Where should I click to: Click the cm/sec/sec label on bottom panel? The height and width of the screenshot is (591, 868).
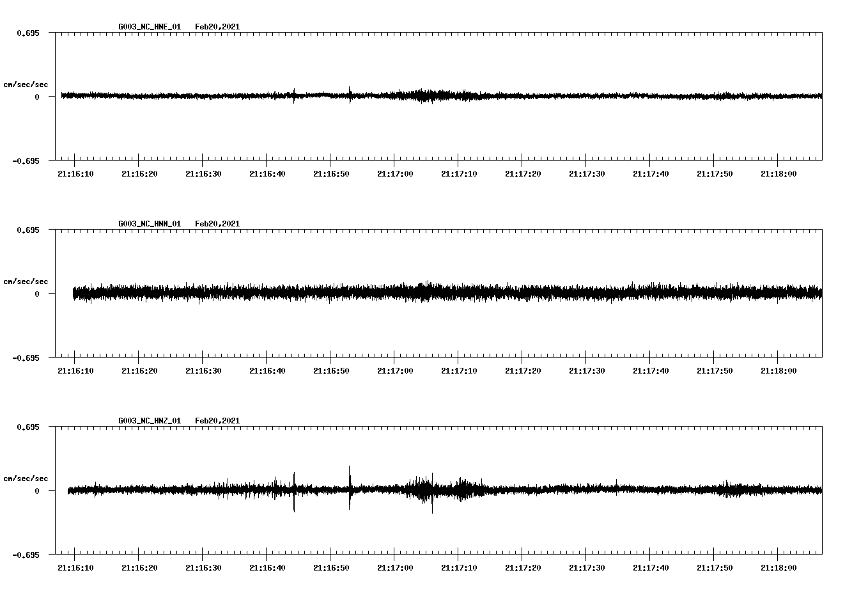point(27,477)
